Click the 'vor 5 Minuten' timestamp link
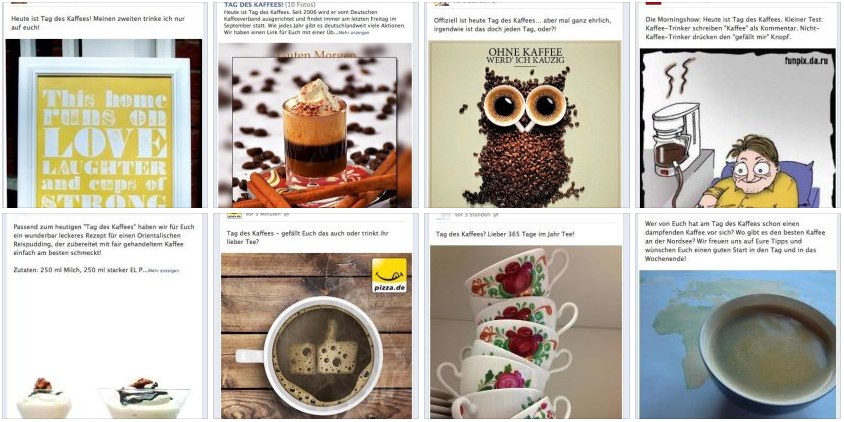The height and width of the screenshot is (422, 844). pyautogui.click(x=263, y=215)
